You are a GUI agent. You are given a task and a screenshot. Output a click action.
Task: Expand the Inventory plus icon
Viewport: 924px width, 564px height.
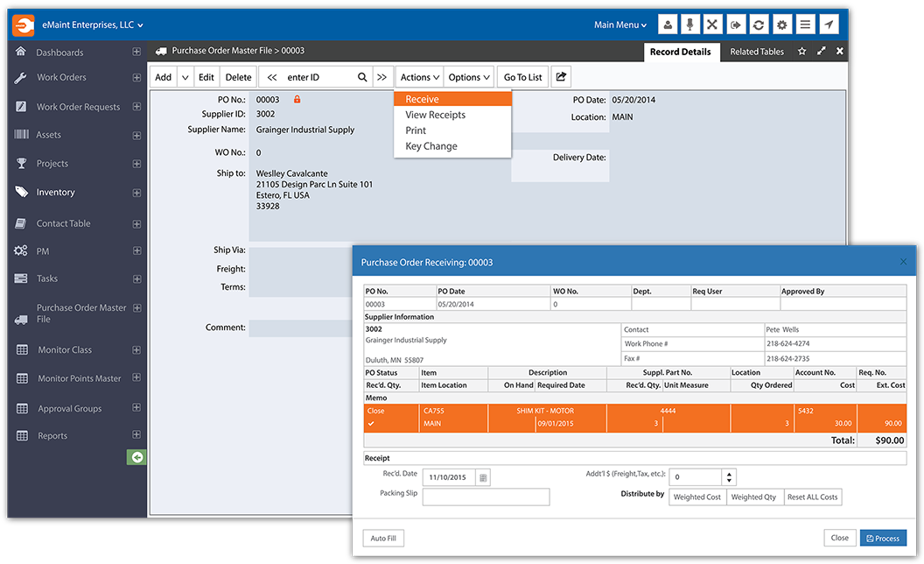tap(136, 193)
